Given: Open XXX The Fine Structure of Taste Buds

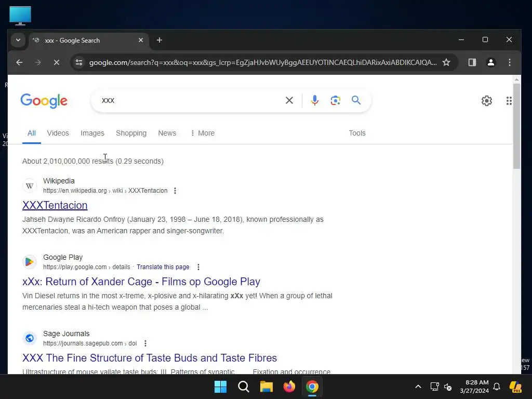Looking at the screenshot, I should [150, 358].
